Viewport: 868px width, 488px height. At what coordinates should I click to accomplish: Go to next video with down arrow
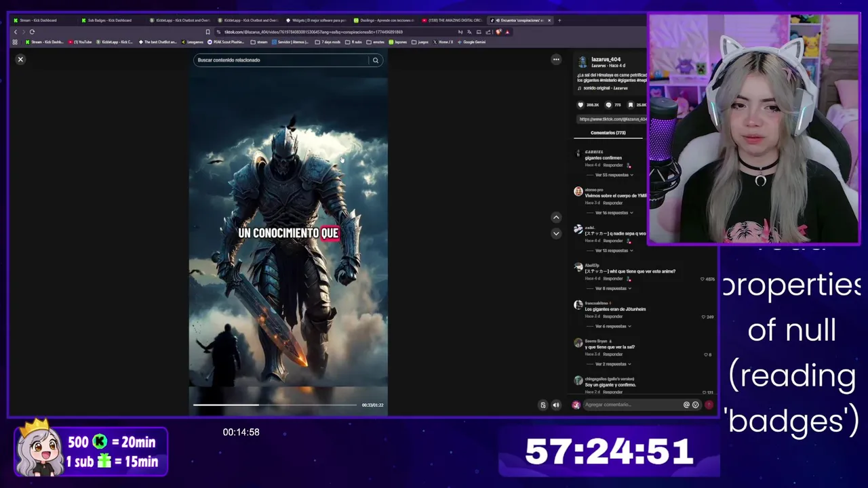[556, 234]
